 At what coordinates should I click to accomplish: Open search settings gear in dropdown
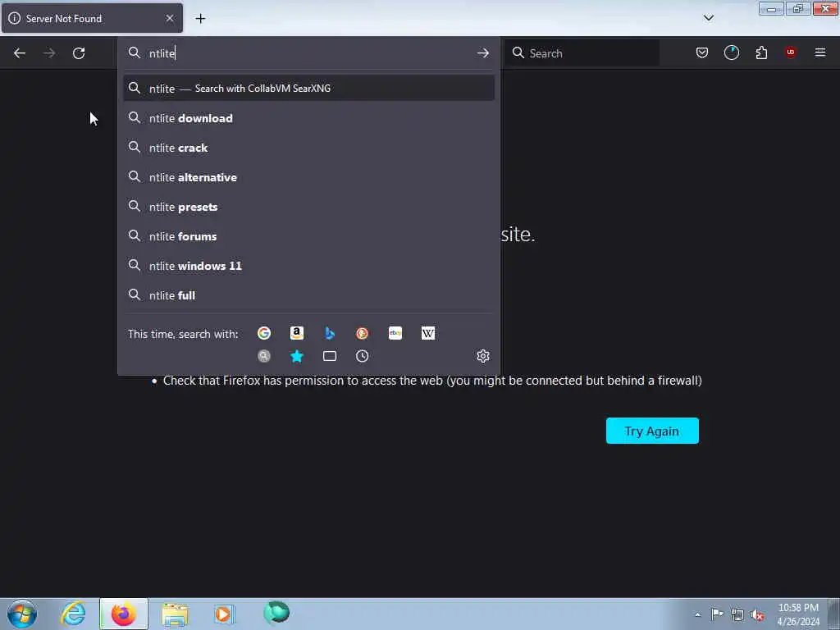tap(482, 356)
